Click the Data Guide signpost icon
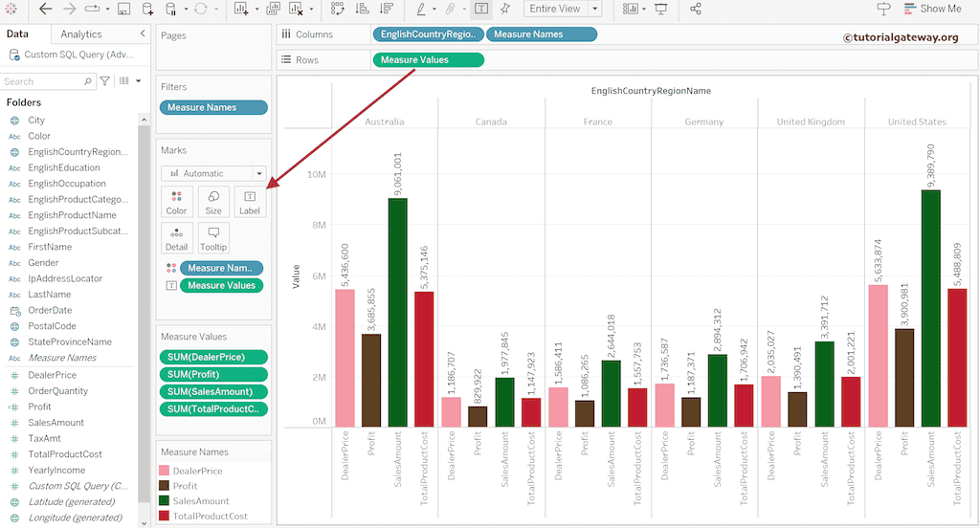 pyautogui.click(x=883, y=9)
